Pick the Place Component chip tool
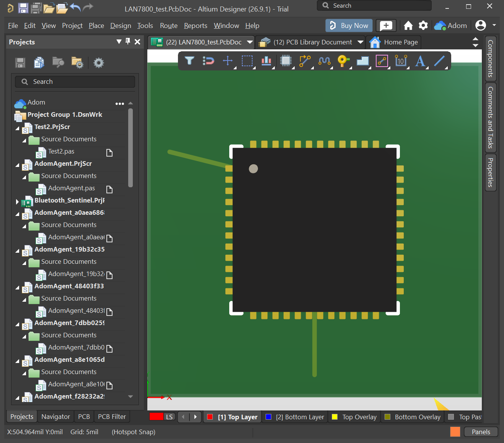Image resolution: width=504 pixels, height=443 pixels. [286, 60]
